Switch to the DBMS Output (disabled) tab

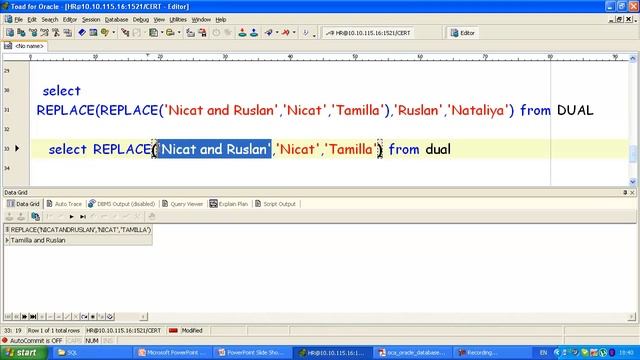[x=122, y=204]
